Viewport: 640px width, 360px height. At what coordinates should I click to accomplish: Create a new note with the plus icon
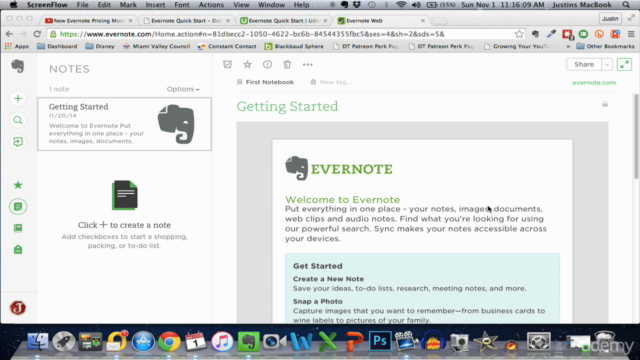click(18, 98)
